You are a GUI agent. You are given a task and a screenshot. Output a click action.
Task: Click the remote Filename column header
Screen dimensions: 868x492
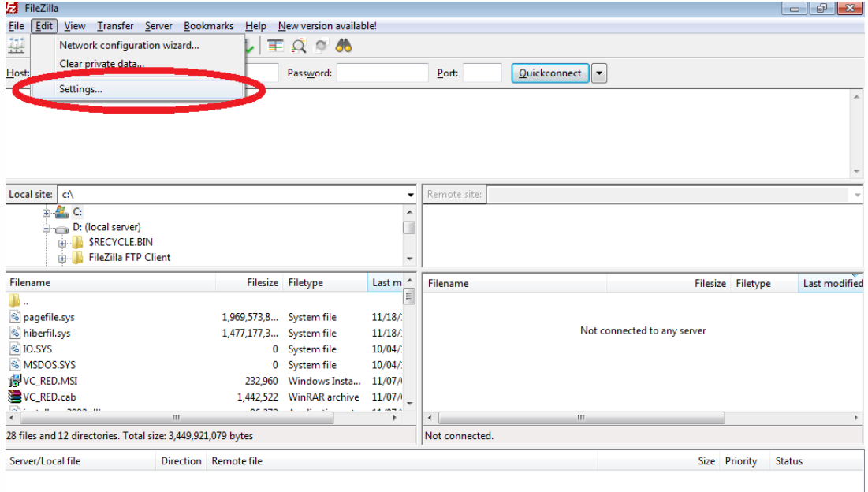516,283
